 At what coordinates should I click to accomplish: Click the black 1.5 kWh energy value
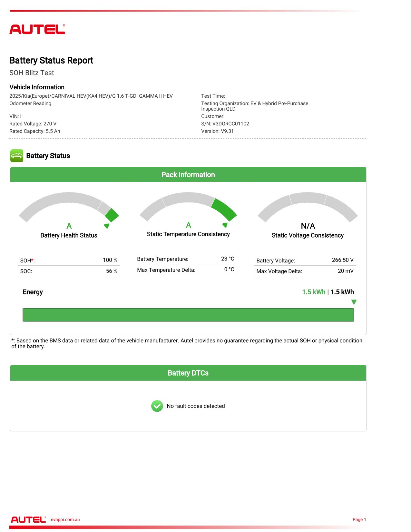coord(342,292)
